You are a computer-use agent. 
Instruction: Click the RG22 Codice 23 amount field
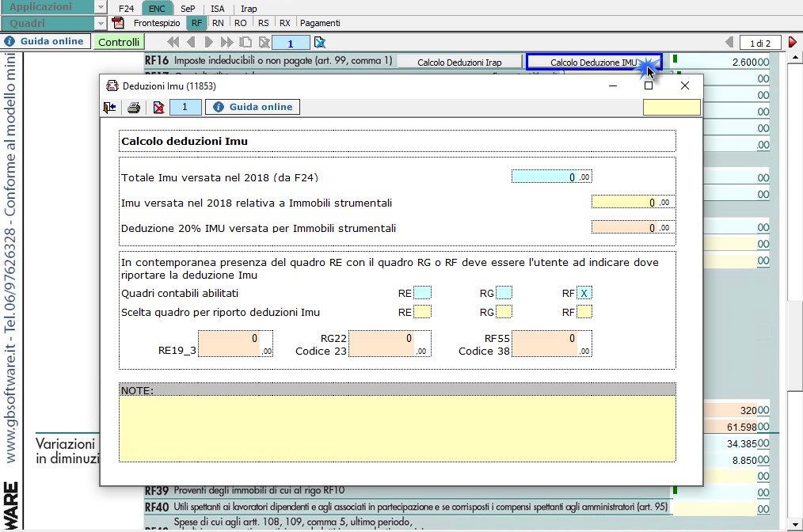390,344
